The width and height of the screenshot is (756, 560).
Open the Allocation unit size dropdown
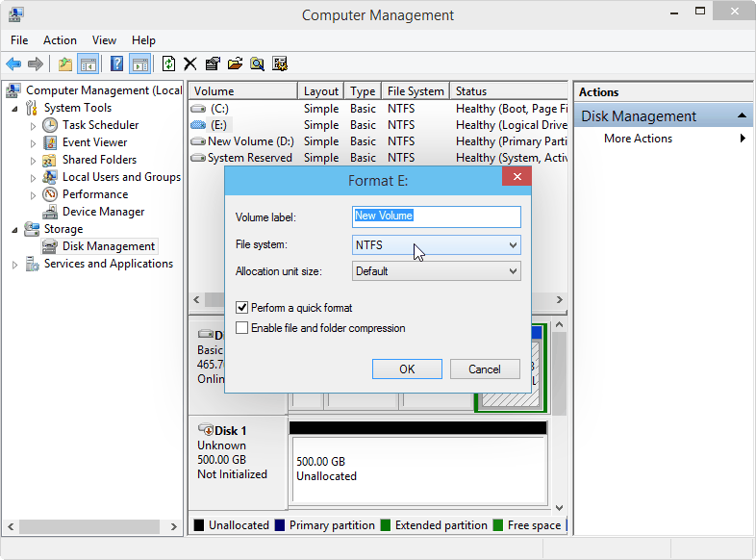(x=437, y=271)
